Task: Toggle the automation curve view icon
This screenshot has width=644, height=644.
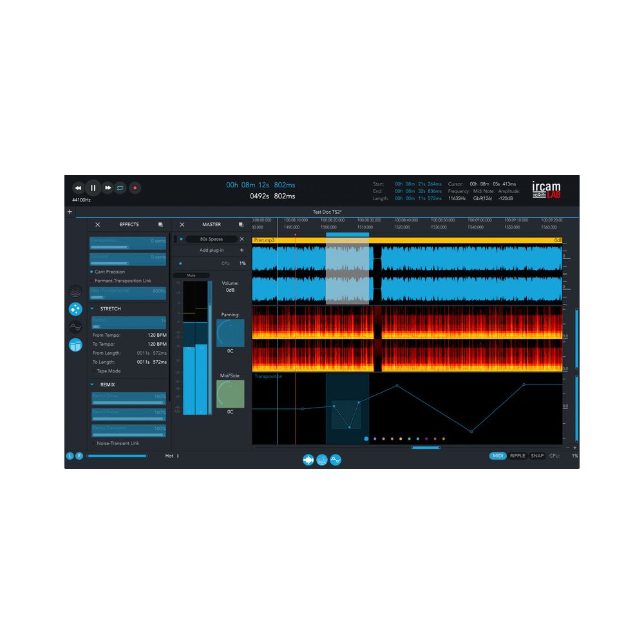Action: (336, 460)
